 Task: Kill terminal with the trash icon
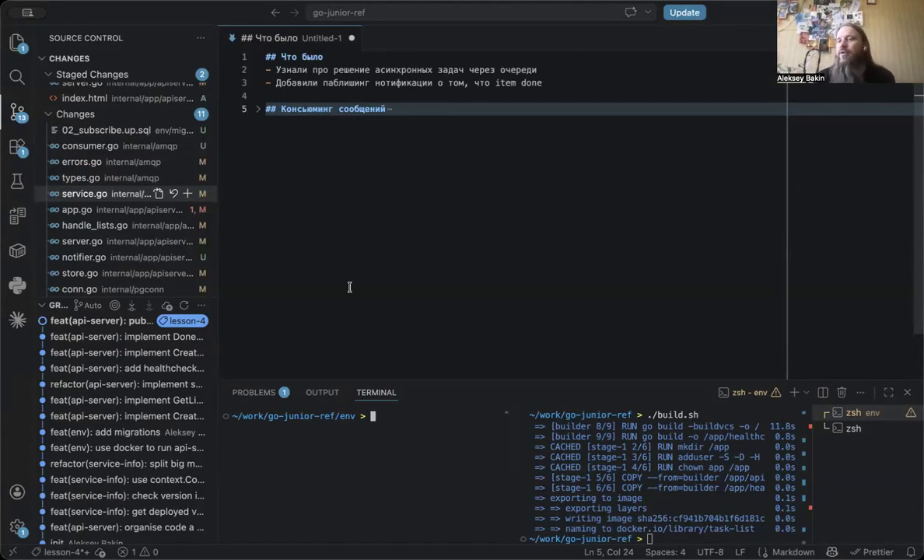[842, 393]
